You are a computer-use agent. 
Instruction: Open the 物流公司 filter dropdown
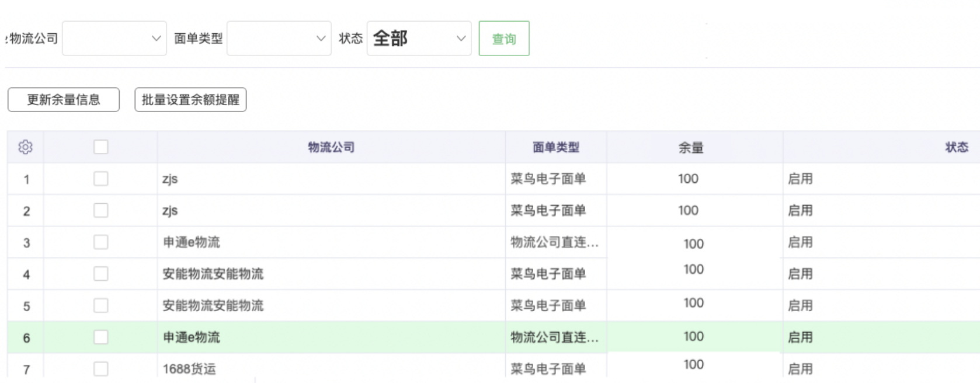click(114, 39)
